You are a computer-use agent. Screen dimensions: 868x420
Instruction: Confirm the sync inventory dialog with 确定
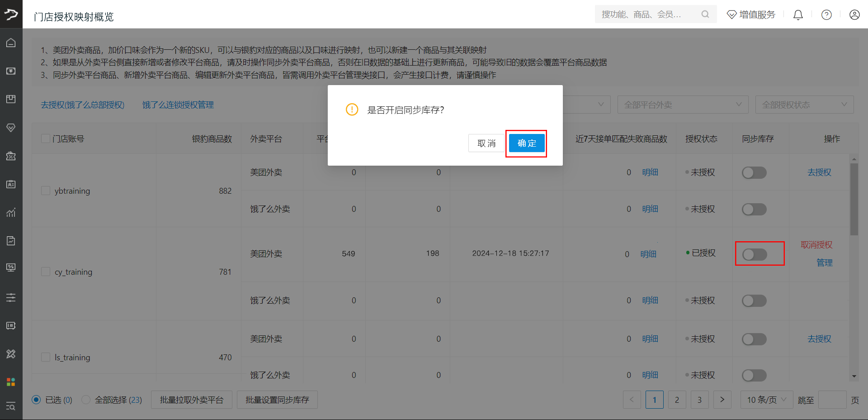click(526, 143)
